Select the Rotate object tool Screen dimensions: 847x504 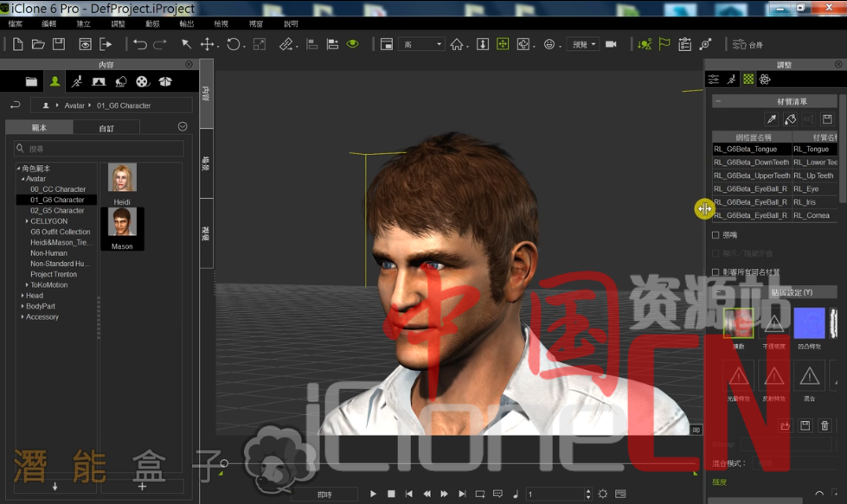click(x=234, y=44)
